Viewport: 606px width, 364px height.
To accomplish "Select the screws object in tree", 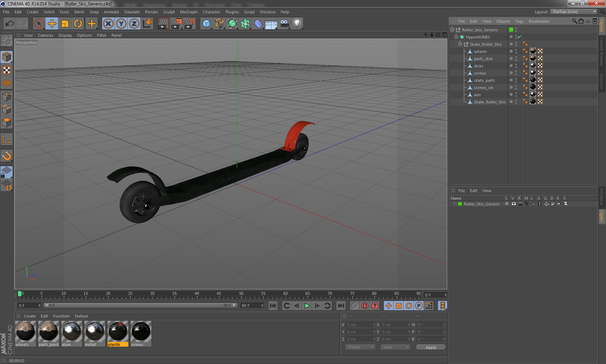I will pyautogui.click(x=480, y=73).
